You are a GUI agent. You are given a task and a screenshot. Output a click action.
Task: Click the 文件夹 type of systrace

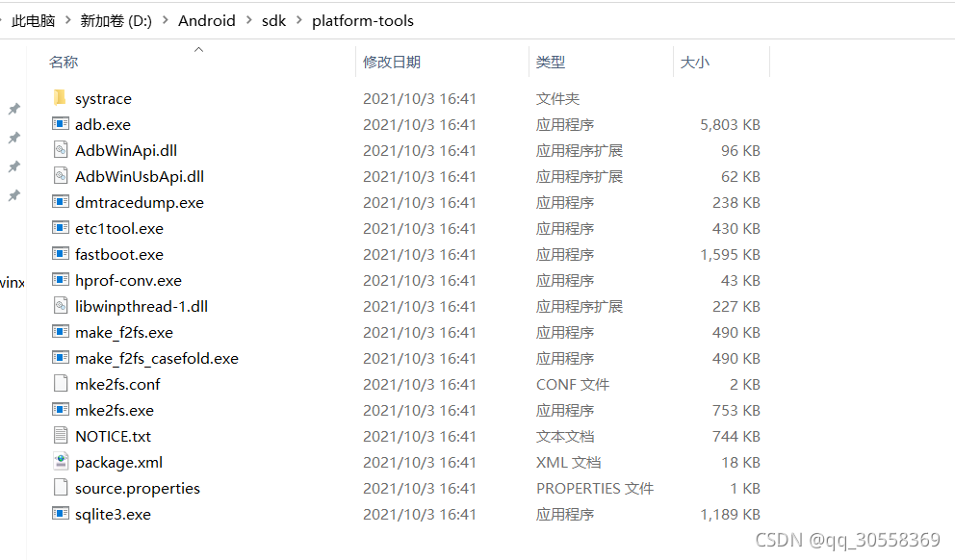point(558,98)
